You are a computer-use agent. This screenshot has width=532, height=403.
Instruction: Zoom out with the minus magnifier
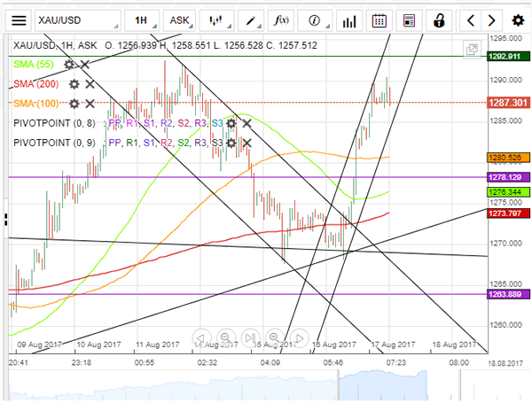[225, 338]
